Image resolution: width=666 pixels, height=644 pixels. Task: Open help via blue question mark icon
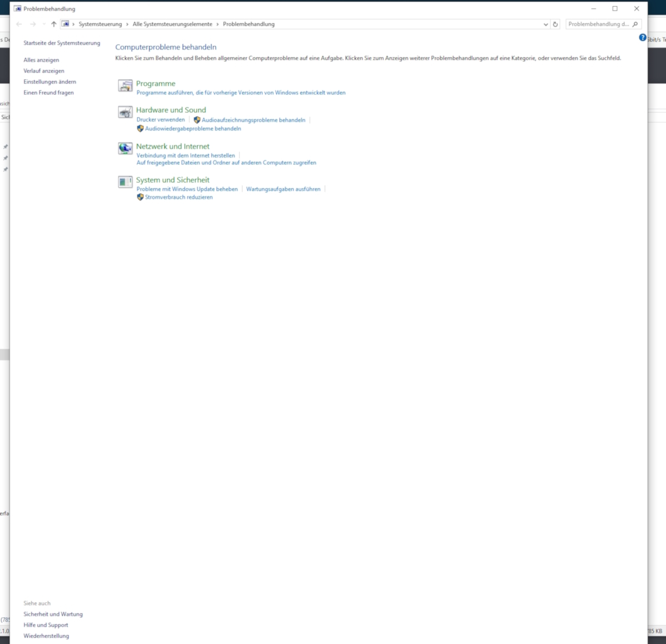pos(643,38)
